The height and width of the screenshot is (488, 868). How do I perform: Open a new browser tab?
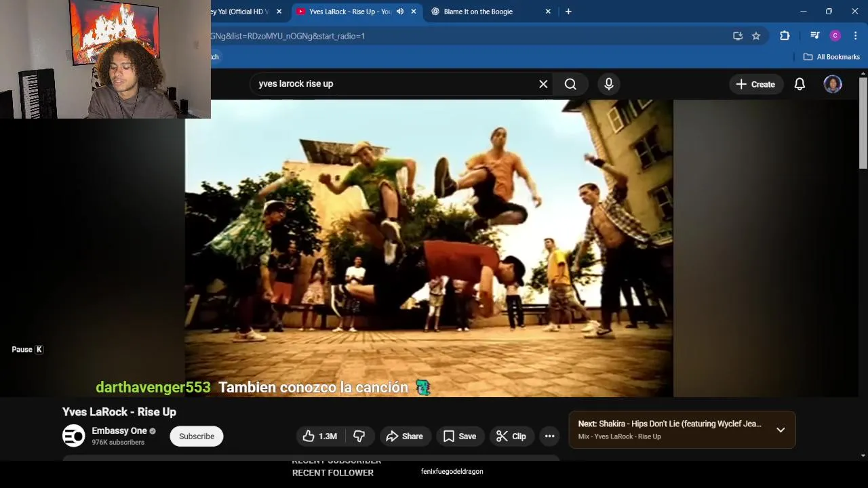(568, 12)
